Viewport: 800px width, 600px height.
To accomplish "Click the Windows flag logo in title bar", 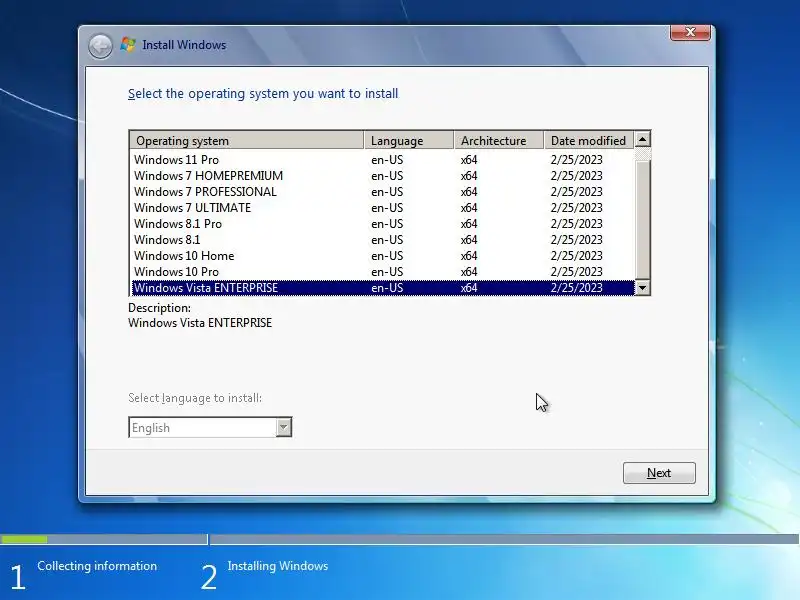I will pos(128,44).
